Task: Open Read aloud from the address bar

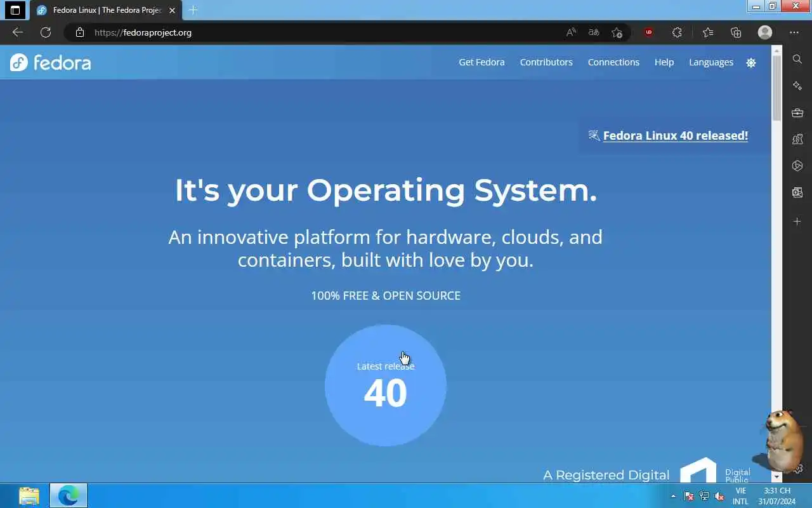Action: coord(571,32)
